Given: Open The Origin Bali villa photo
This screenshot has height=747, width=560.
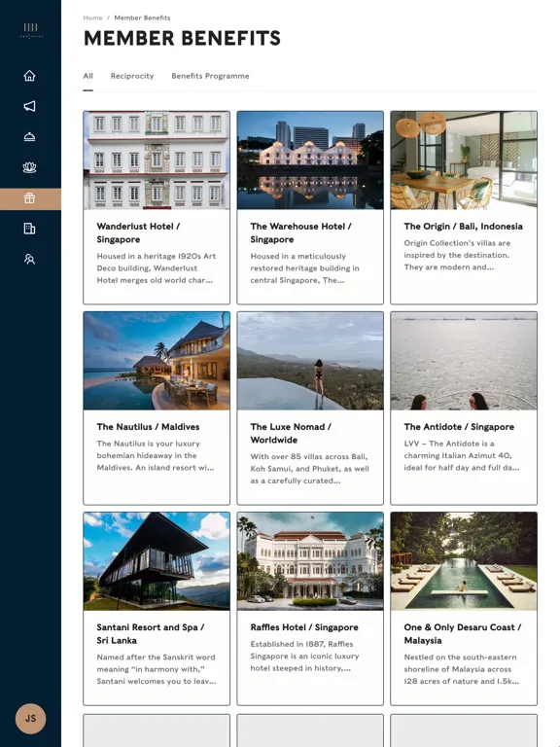Looking at the screenshot, I should pyautogui.click(x=464, y=160).
